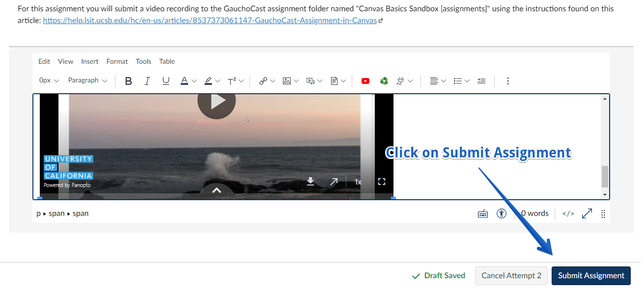Open the more toolbar options menu
644x290 pixels.
(x=508, y=81)
